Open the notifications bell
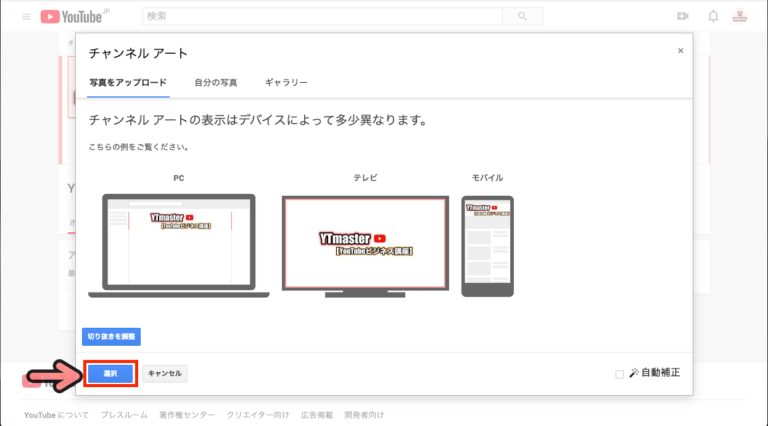The width and height of the screenshot is (768, 426). coord(713,17)
